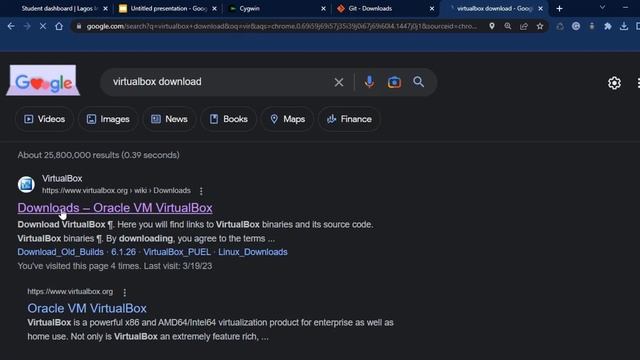
Task: Search by image with the camera icon
Action: (x=394, y=82)
